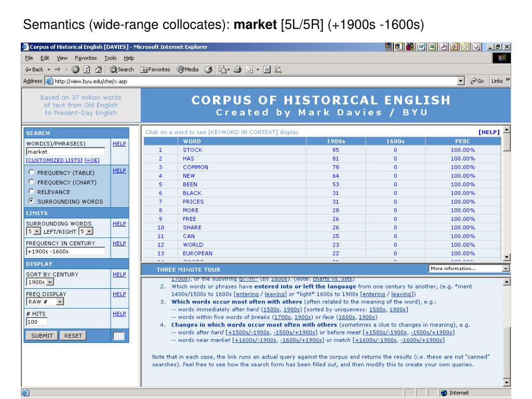532x399 pixels.
Task: Open the Search toolbar button
Action: point(122,70)
